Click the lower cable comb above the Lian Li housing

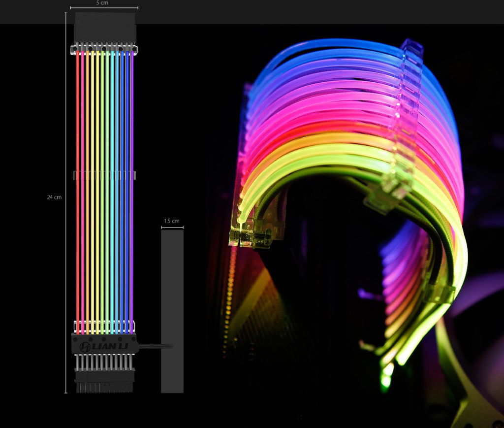[x=104, y=326]
